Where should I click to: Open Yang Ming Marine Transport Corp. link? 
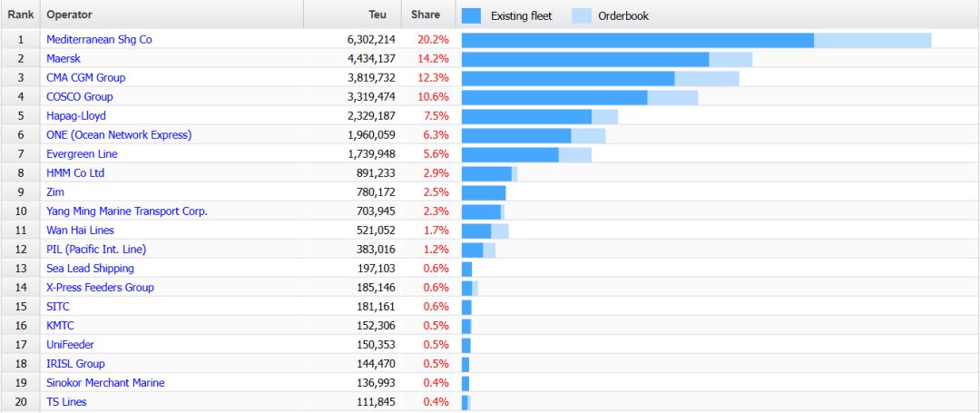coord(127,211)
